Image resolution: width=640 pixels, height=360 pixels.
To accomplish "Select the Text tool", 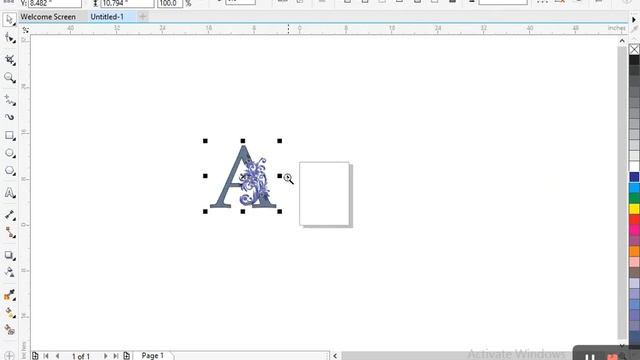I will coord(9,193).
